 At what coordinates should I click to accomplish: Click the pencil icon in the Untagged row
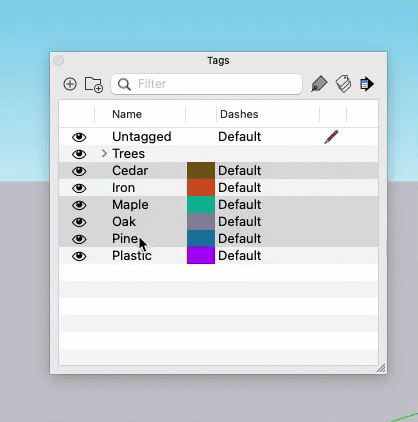coord(331,137)
